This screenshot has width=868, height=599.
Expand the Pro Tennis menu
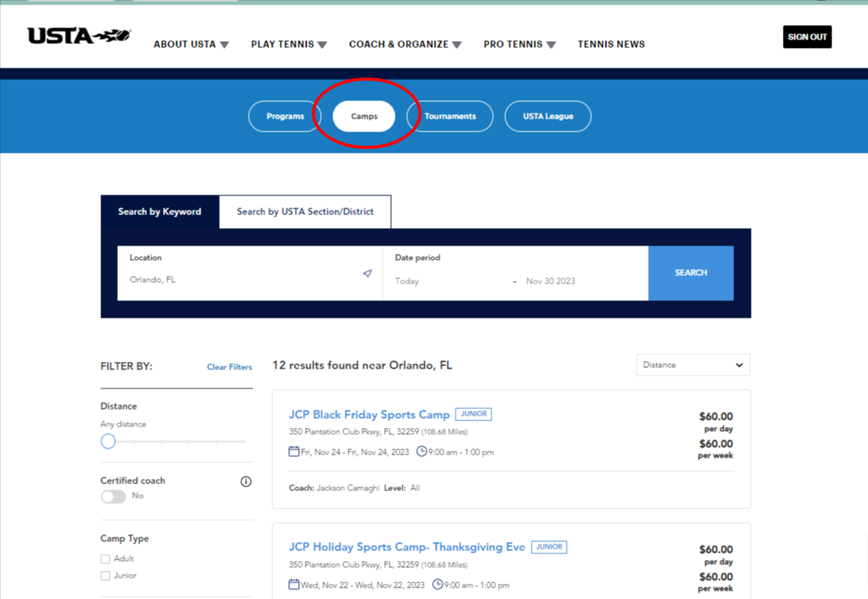[x=520, y=44]
